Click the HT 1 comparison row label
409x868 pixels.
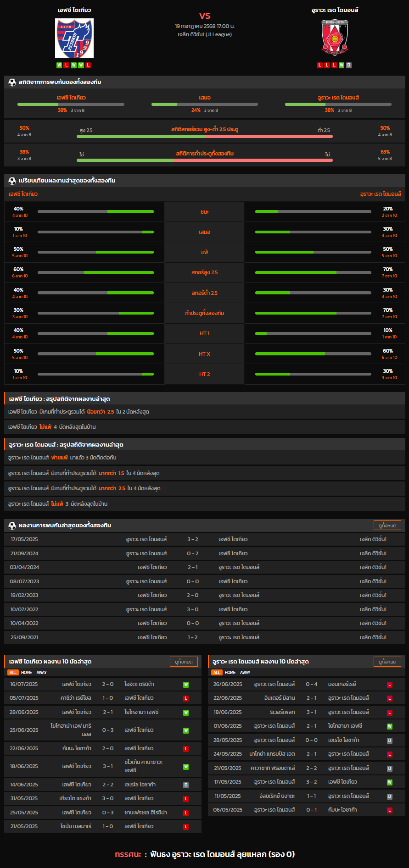205,333
